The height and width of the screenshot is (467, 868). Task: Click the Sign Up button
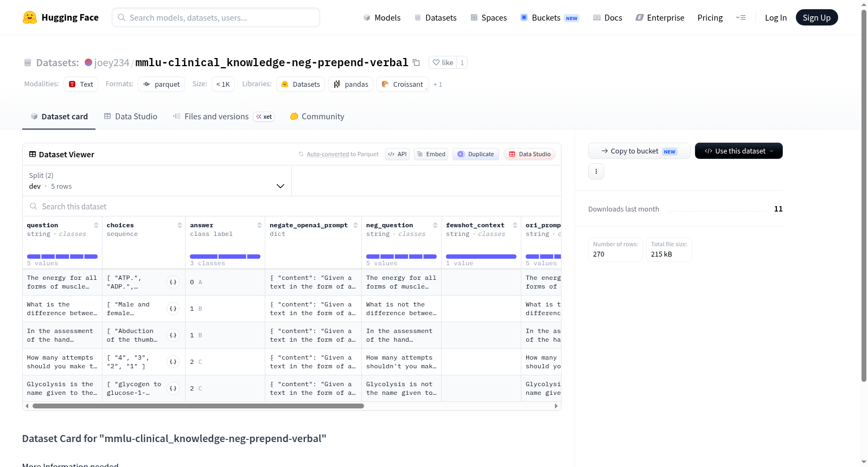coord(816,17)
